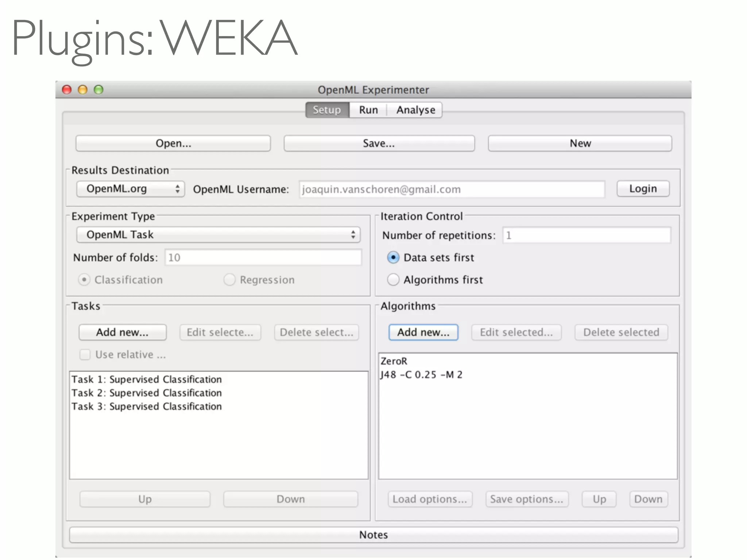Click the Up button under Tasks

click(145, 499)
